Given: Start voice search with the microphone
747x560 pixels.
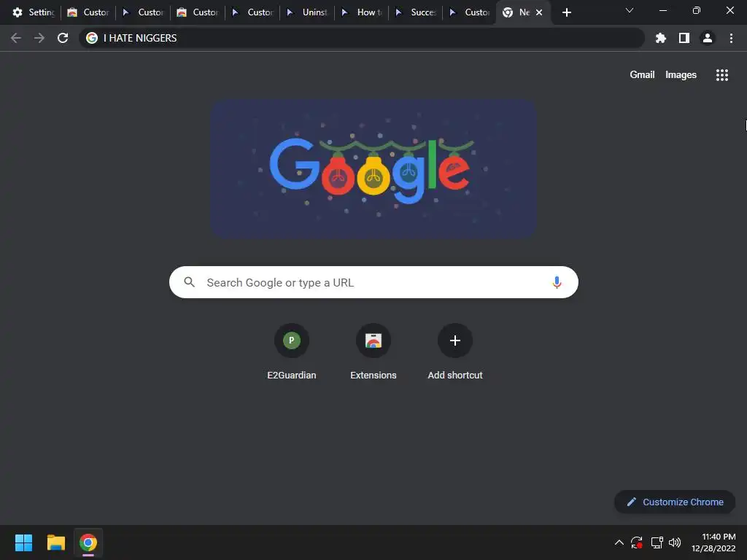Looking at the screenshot, I should click(557, 282).
